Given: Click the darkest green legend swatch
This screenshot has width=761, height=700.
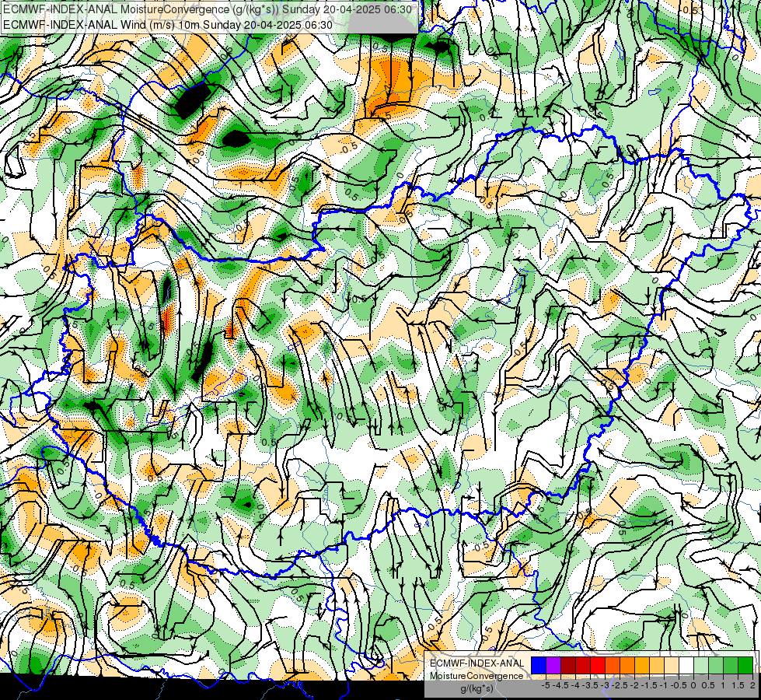Looking at the screenshot, I should pyautogui.click(x=745, y=665).
